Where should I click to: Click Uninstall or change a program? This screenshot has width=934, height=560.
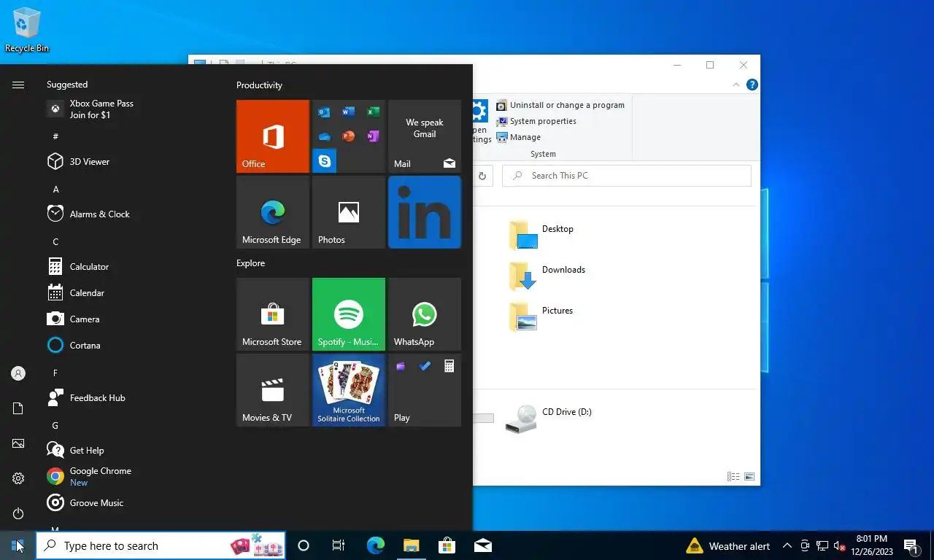(560, 105)
